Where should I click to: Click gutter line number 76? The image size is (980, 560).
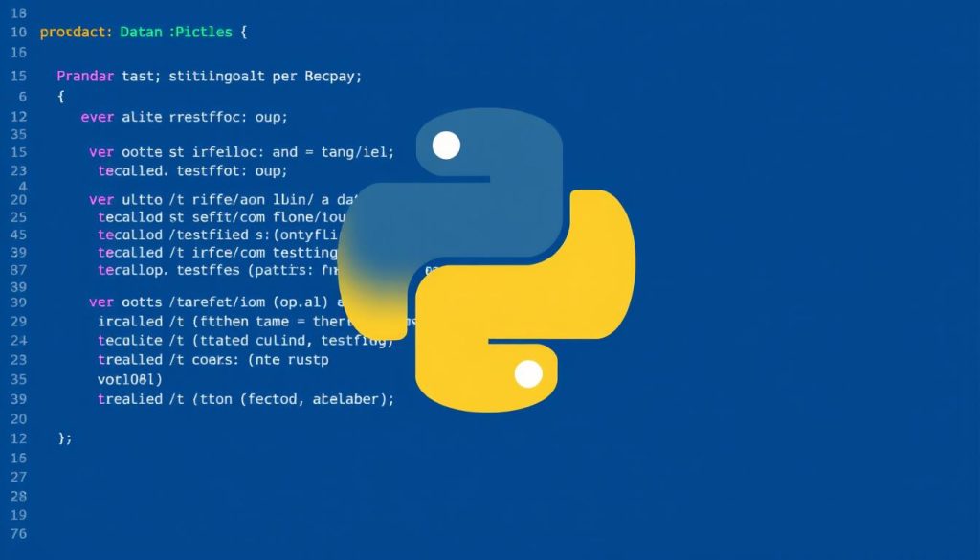(19, 534)
